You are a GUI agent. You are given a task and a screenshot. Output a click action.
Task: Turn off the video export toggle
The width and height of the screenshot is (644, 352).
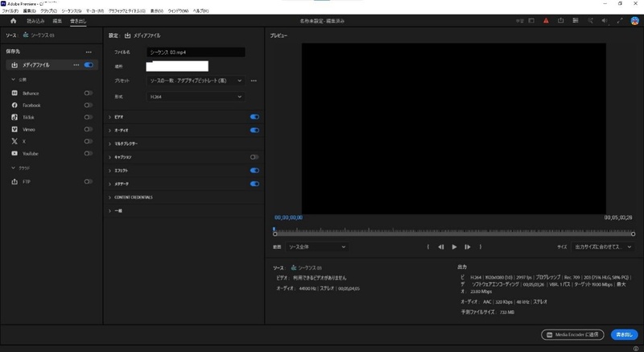pos(254,117)
